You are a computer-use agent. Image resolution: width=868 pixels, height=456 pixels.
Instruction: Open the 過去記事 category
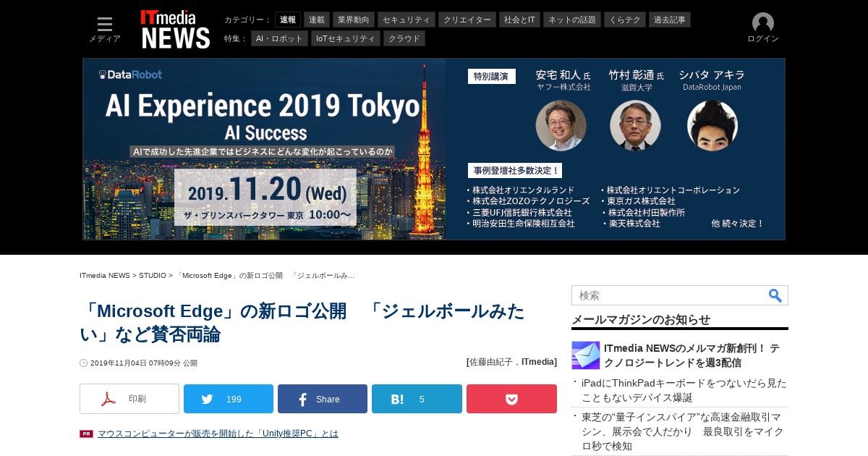(669, 20)
